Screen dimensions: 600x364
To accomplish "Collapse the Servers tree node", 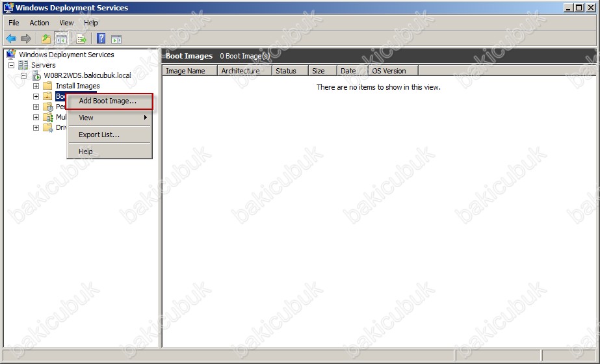I will [12, 65].
